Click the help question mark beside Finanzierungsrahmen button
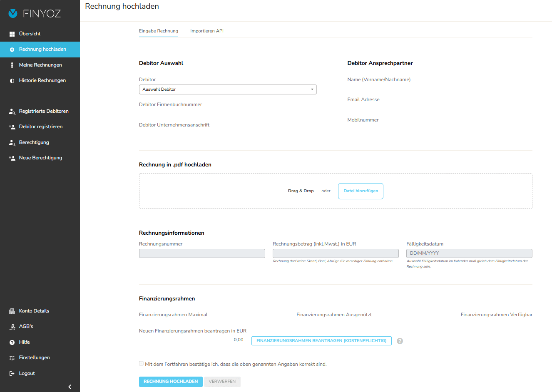 (400, 341)
